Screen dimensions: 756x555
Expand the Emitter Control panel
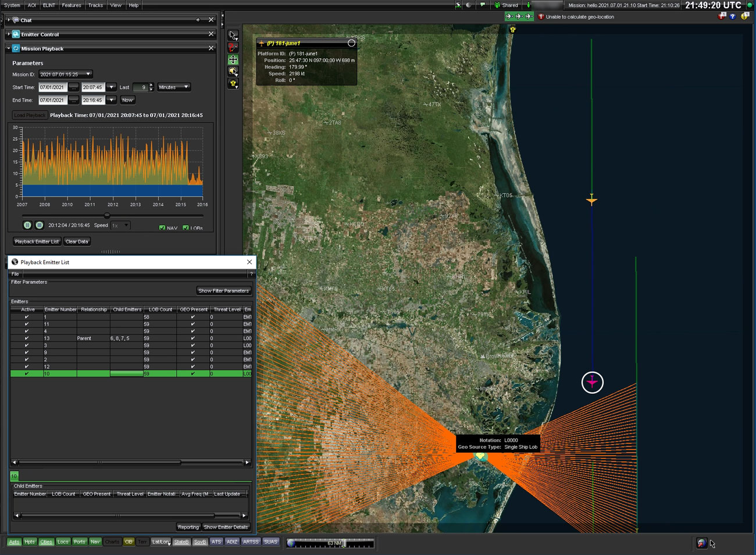coord(9,34)
